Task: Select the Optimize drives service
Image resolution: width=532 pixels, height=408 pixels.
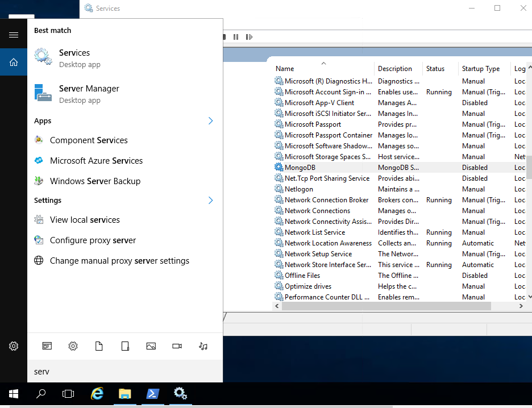Action: (x=400, y=286)
